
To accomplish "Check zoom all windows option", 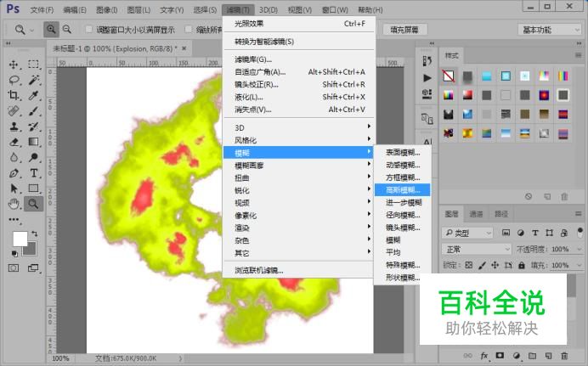I will [189, 29].
